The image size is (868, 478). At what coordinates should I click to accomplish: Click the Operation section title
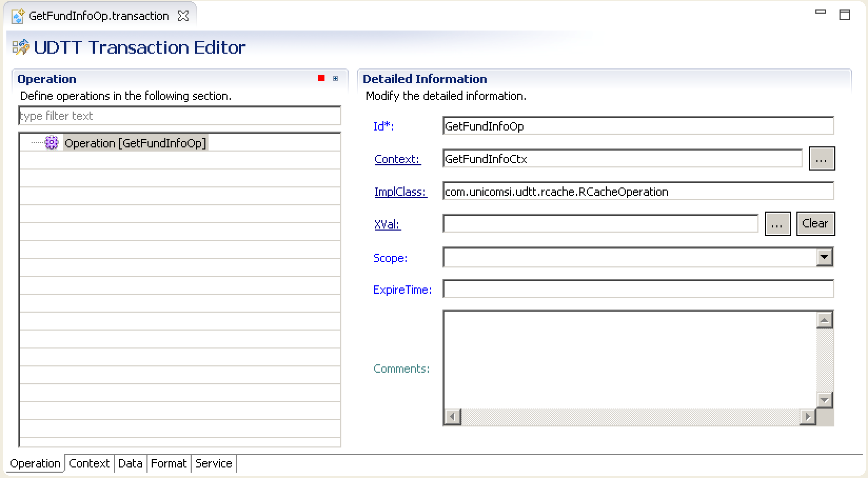pyautogui.click(x=47, y=79)
